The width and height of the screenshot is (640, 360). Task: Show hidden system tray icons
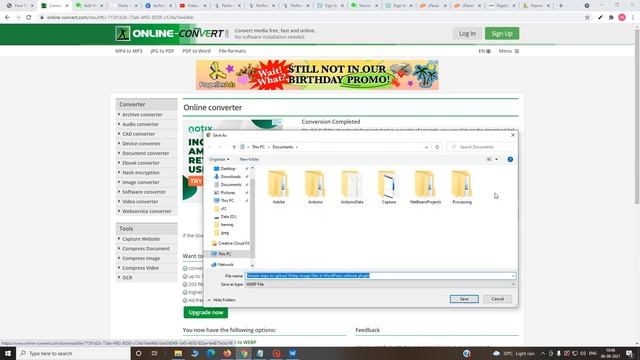pyautogui.click(x=543, y=353)
